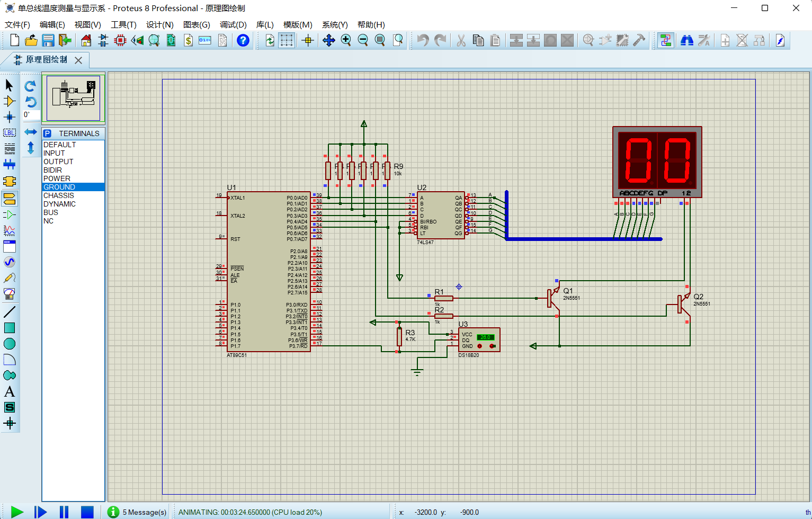This screenshot has width=812, height=519.
Task: Select the Component Mode tool
Action: click(x=10, y=101)
